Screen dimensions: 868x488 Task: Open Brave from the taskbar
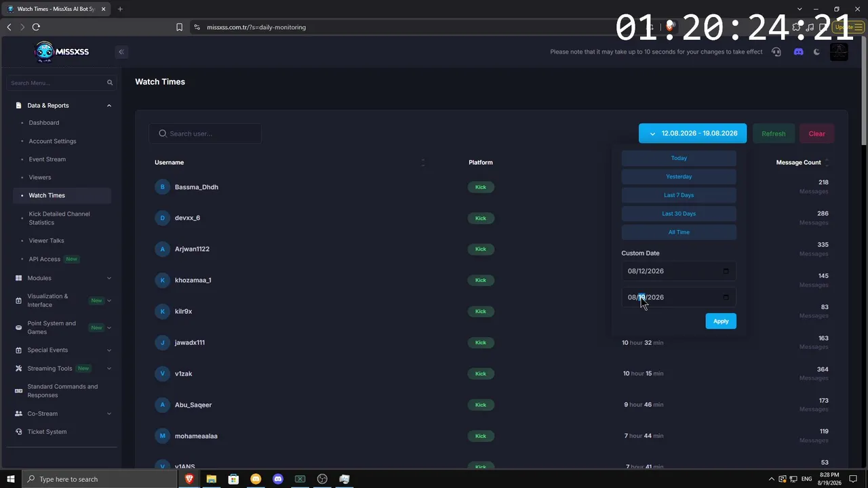(x=189, y=479)
